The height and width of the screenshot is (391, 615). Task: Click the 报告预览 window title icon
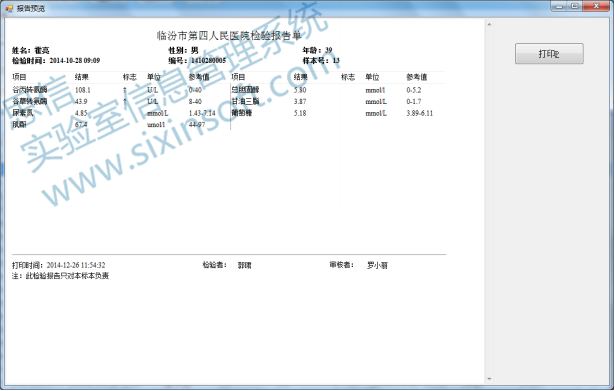9,8
